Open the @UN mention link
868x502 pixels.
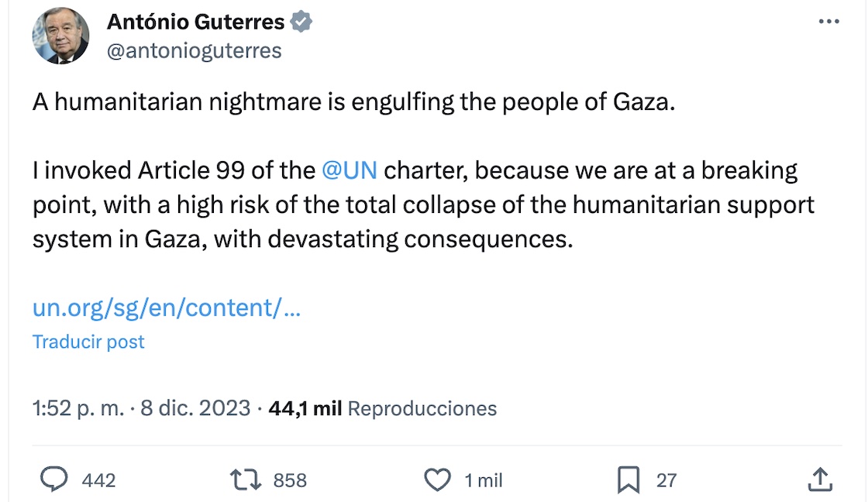click(349, 170)
